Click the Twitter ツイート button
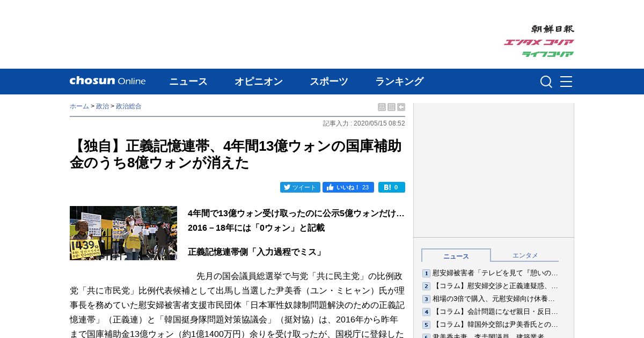This screenshot has width=644, height=338. click(x=300, y=187)
